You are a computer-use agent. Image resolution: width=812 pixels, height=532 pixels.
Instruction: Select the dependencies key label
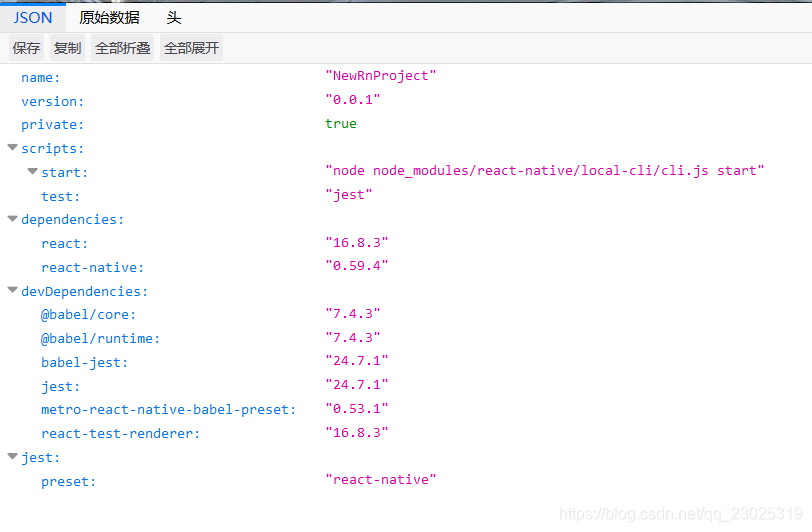click(x=72, y=220)
